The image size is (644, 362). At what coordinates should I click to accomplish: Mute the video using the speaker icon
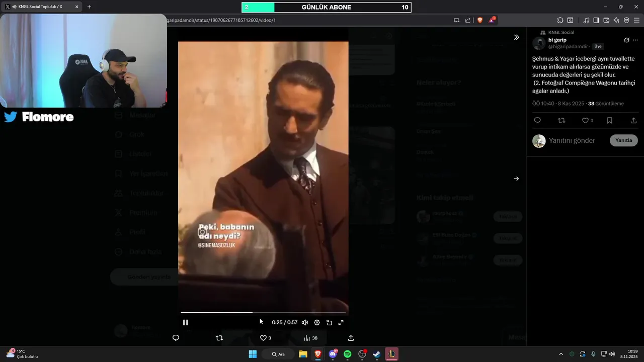305,322
